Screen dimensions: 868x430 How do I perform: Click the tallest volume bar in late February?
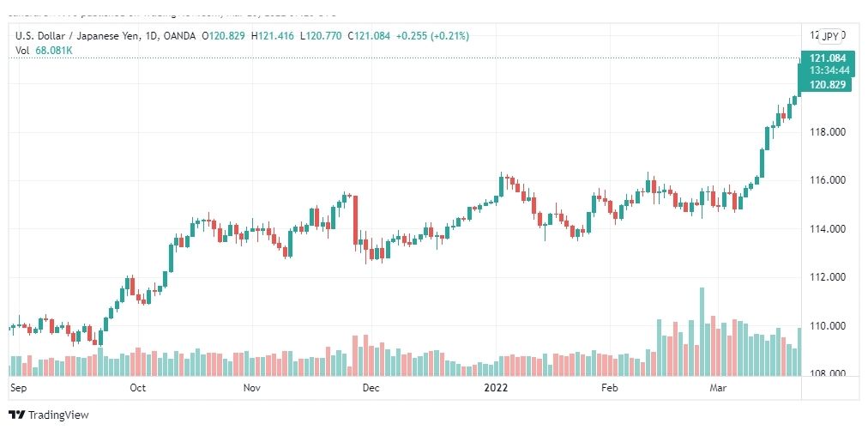click(702, 331)
